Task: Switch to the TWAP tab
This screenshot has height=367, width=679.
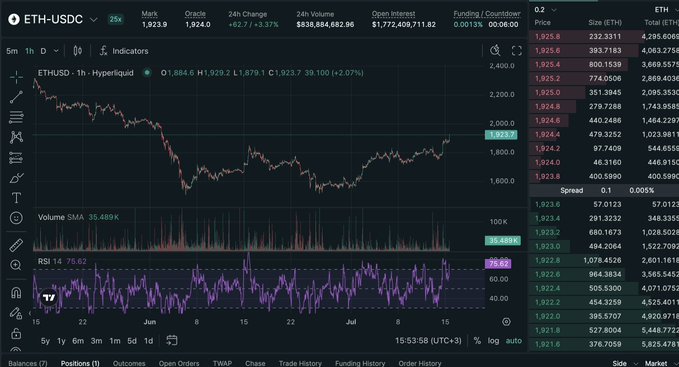Action: pos(222,363)
